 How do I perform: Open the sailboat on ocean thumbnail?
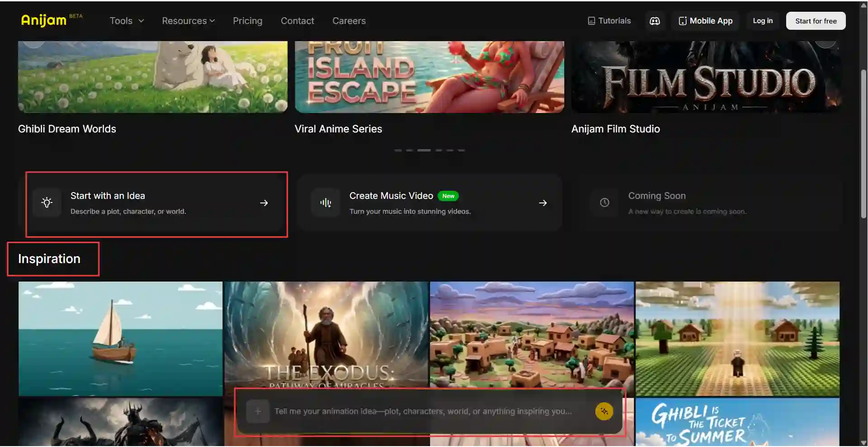(120, 339)
